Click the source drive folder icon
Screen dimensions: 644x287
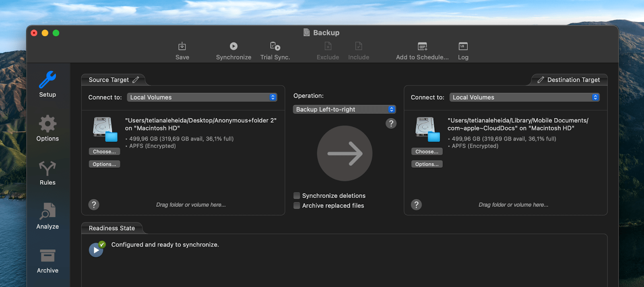(x=105, y=129)
